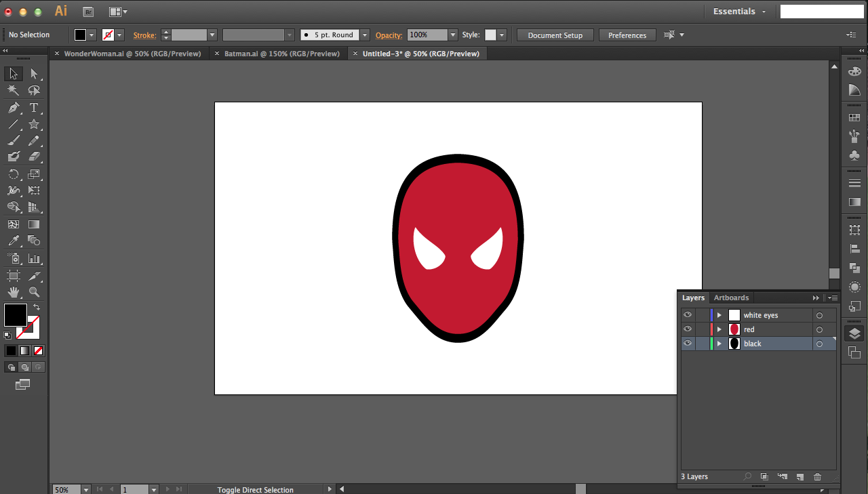Click the Document Setup button
The width and height of the screenshot is (868, 494).
point(555,35)
